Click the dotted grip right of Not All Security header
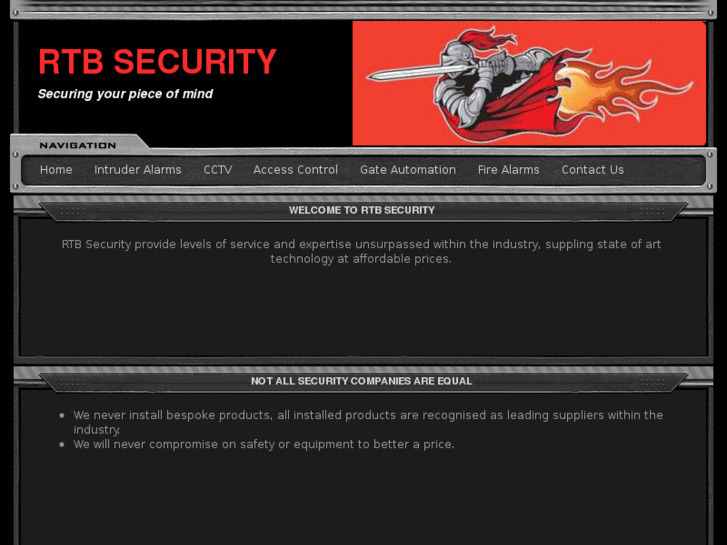727x545 pixels. tap(652, 382)
